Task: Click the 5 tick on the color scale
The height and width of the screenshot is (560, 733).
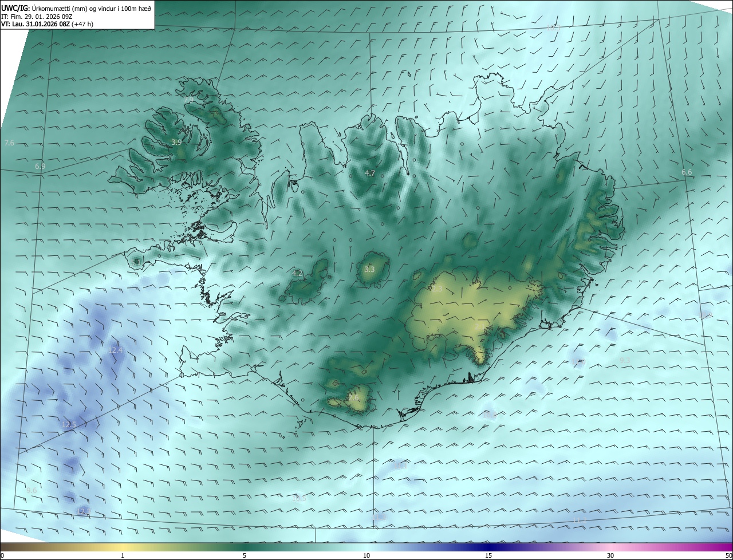Action: (x=245, y=556)
